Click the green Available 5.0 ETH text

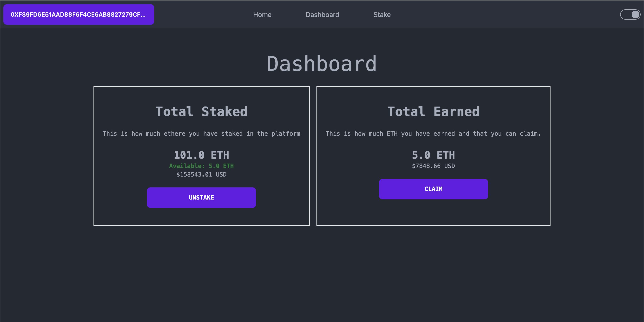tap(201, 166)
